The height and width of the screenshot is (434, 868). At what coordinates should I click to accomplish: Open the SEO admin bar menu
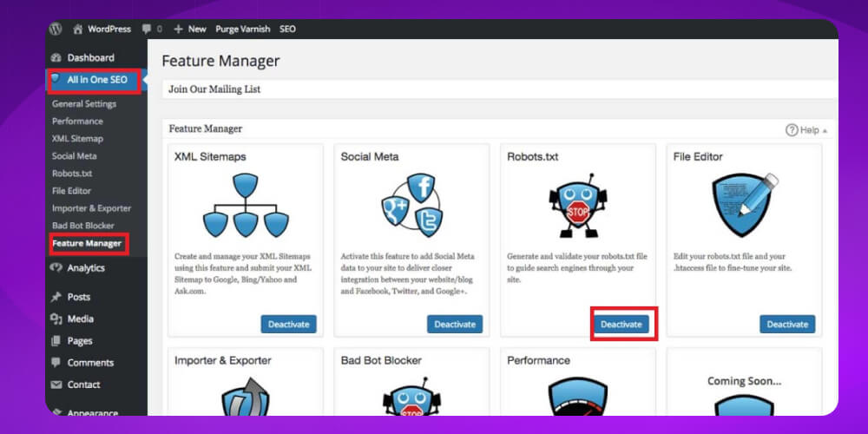287,30
